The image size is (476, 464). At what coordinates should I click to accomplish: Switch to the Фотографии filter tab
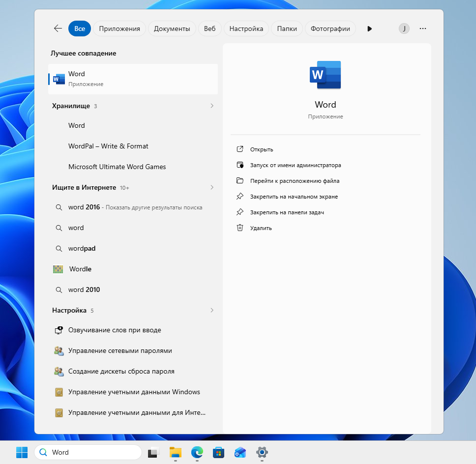tap(330, 29)
